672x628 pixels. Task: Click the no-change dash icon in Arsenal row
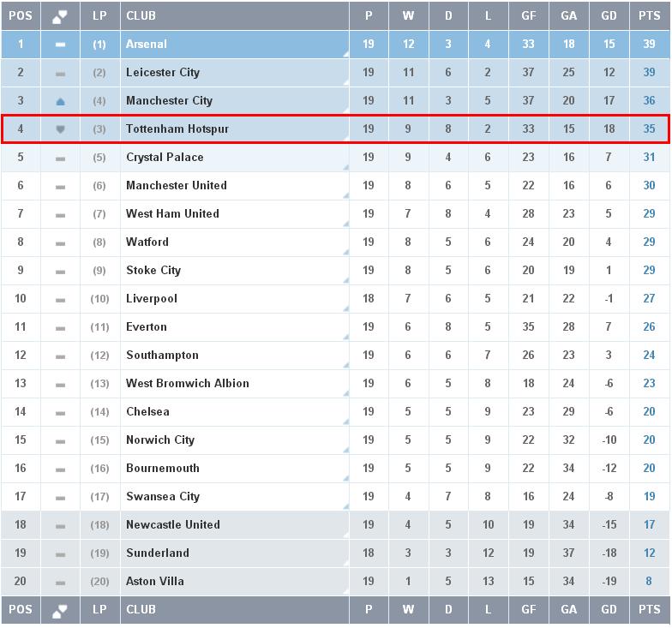point(60,45)
